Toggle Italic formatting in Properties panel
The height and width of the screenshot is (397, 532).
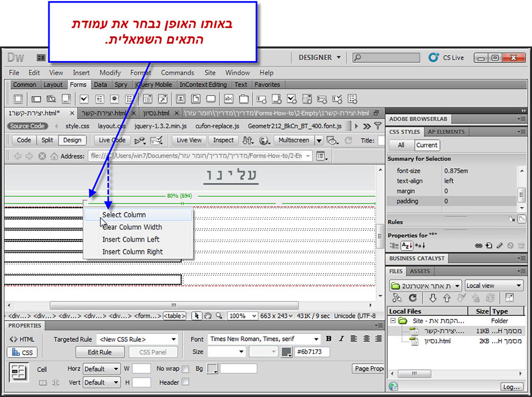coord(341,338)
